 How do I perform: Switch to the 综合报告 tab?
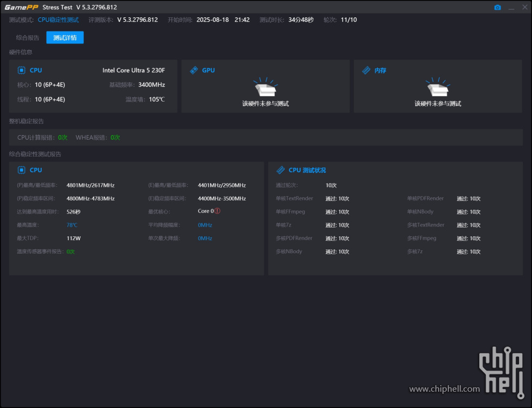click(28, 37)
